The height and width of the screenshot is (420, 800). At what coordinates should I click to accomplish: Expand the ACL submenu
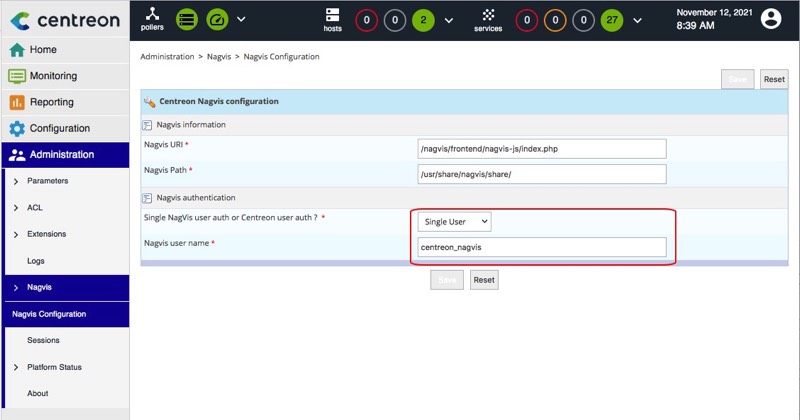point(35,208)
